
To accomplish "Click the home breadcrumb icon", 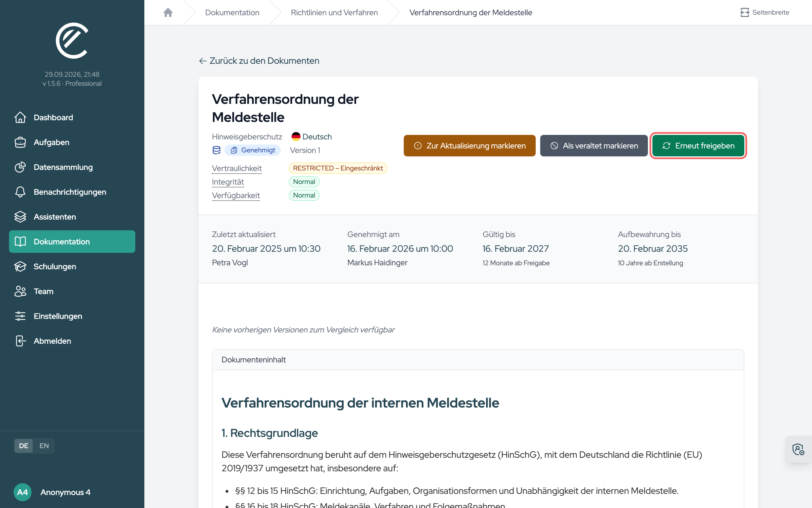I will (168, 12).
